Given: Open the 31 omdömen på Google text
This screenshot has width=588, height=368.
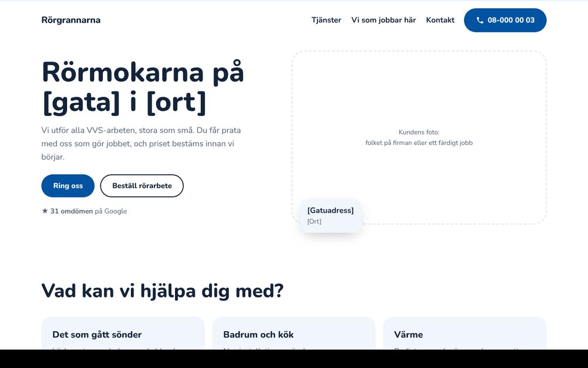Looking at the screenshot, I should (x=84, y=211).
